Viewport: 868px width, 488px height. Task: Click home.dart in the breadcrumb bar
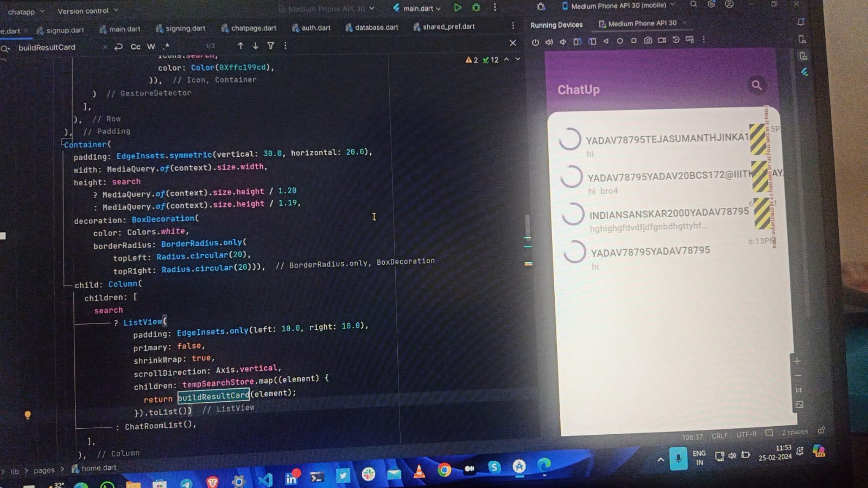(98, 468)
